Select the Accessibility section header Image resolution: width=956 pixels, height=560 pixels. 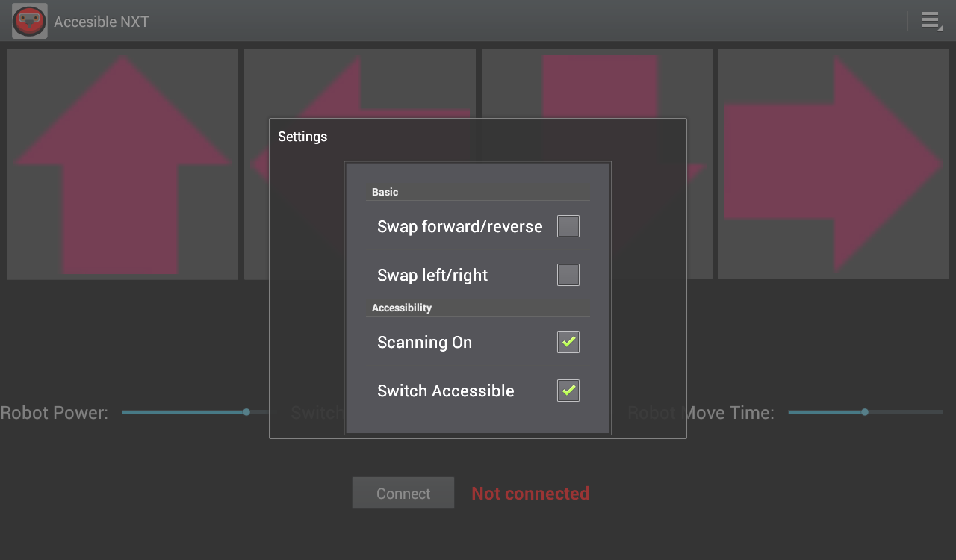point(402,308)
